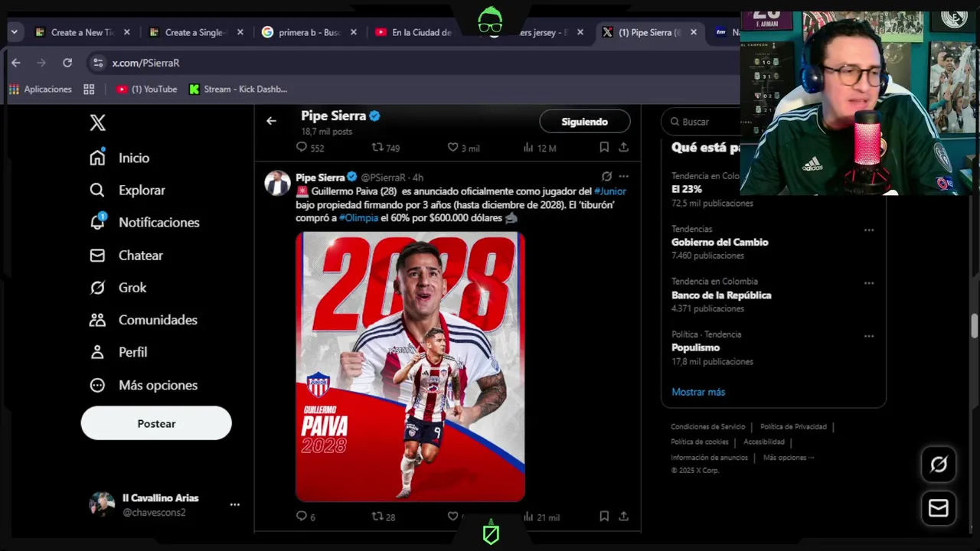Like the Paiva post
This screenshot has width=980, height=551.
[x=452, y=517]
